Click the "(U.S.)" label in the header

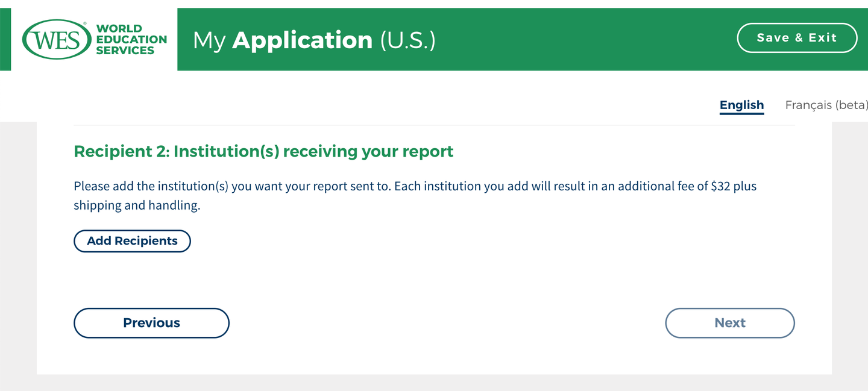tap(407, 40)
